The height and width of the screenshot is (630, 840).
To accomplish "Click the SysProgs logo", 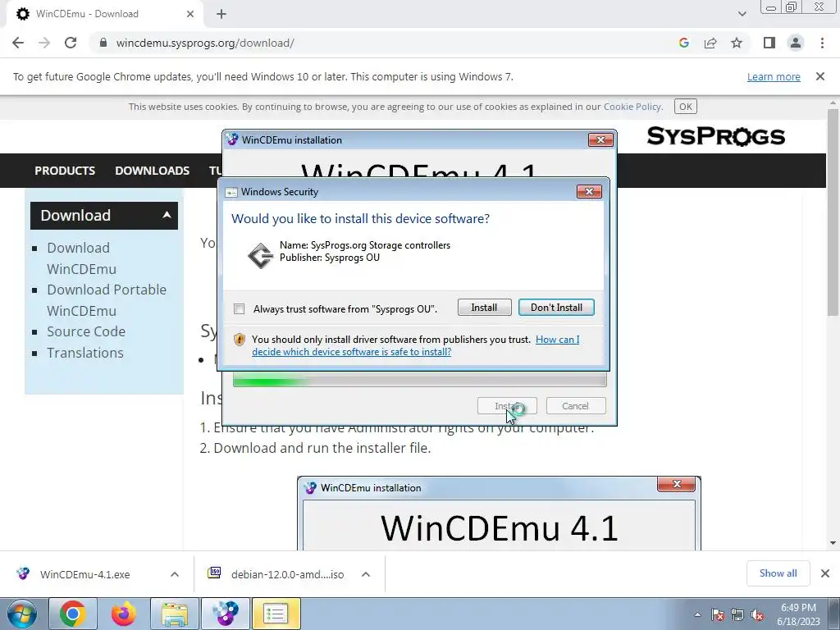I will (x=715, y=136).
